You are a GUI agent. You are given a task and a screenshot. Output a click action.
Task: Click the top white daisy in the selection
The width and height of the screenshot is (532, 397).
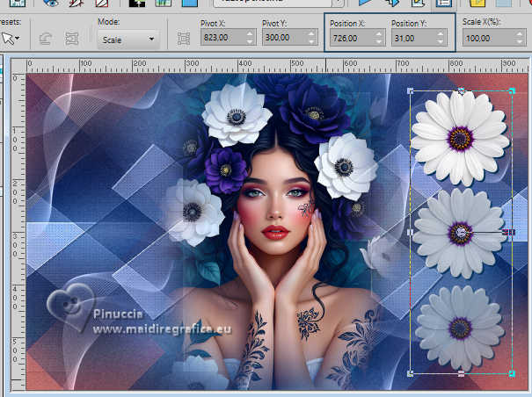click(461, 138)
